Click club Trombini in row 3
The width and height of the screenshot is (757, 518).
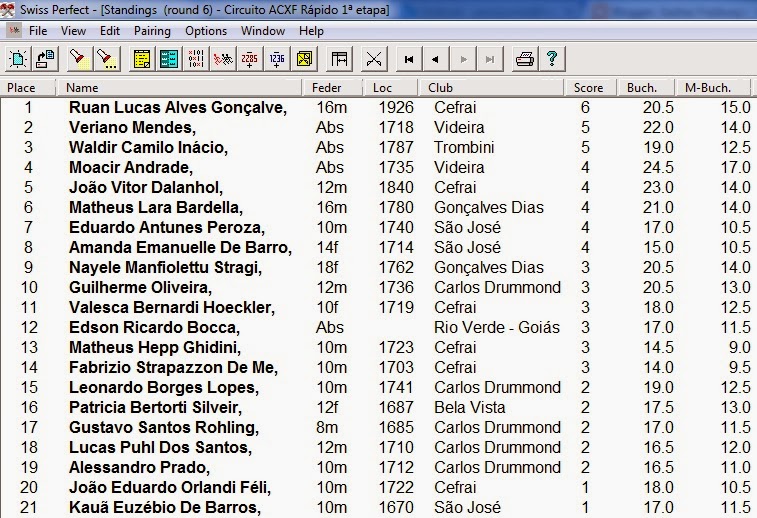pos(464,147)
